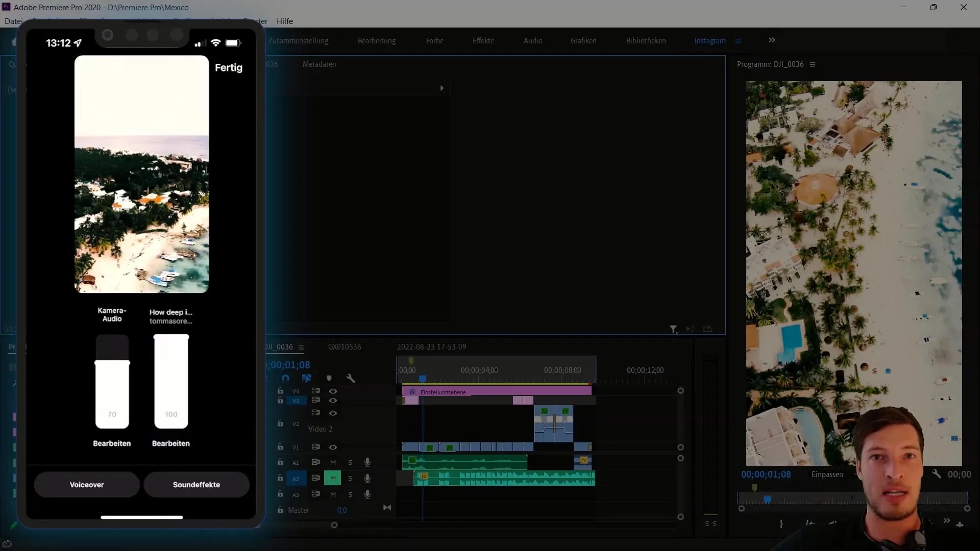980x551 pixels.
Task: Tap the reel preview thumbnail on the phone
Action: point(142,174)
